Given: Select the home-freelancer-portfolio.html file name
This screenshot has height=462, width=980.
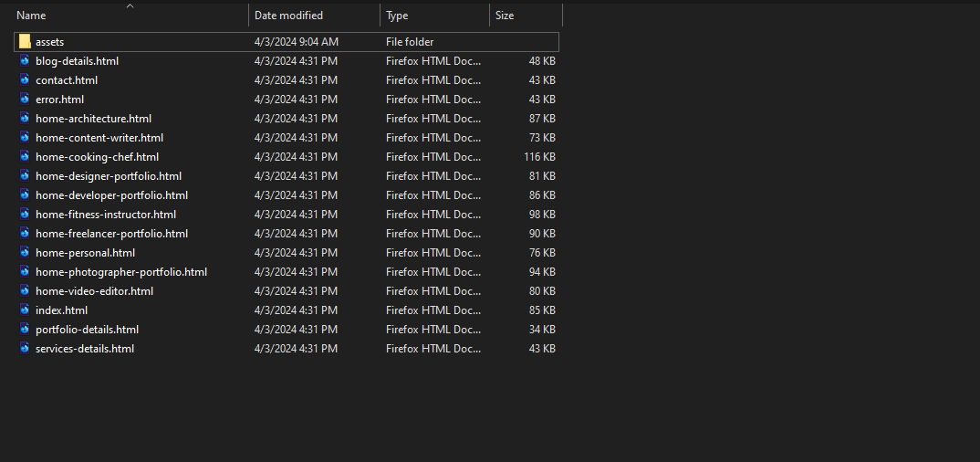Looking at the screenshot, I should tap(112, 234).
